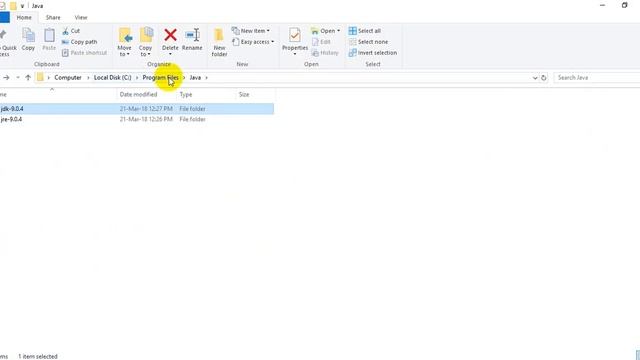This screenshot has width=640, height=360.
Task: Click the History option
Action: pyautogui.click(x=325, y=53)
